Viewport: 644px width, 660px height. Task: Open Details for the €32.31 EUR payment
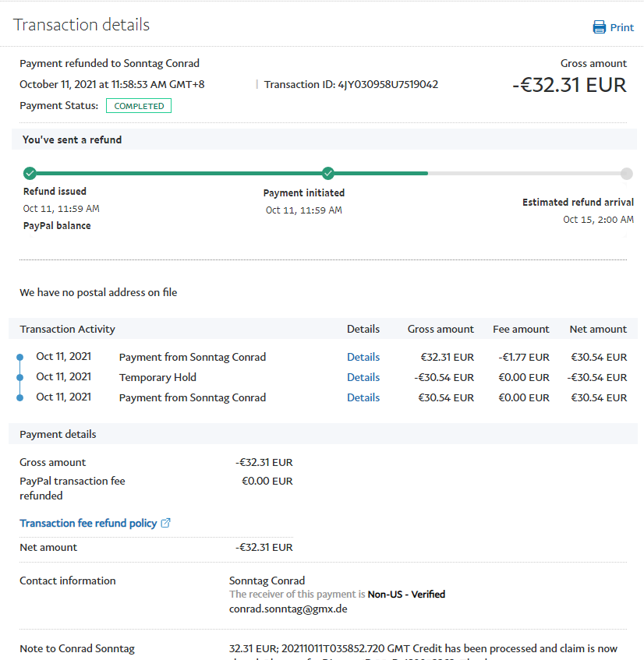pos(363,357)
